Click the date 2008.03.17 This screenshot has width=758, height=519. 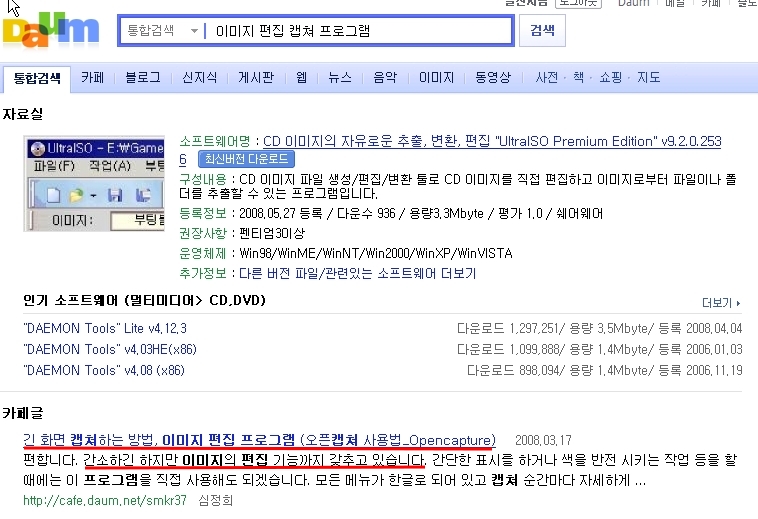click(x=543, y=440)
